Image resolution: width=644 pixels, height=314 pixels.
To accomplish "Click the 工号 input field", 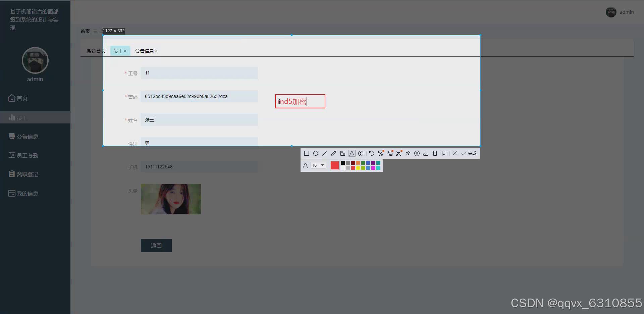I will click(x=199, y=73).
